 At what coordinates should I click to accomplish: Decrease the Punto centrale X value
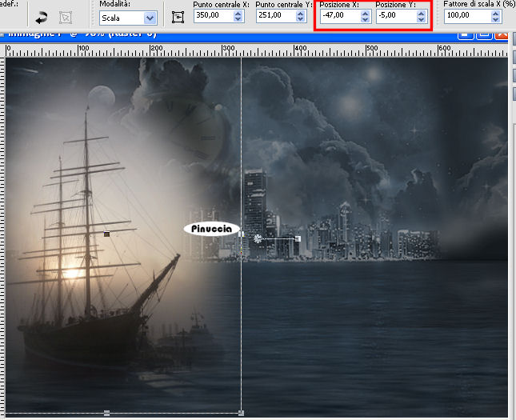(x=238, y=18)
